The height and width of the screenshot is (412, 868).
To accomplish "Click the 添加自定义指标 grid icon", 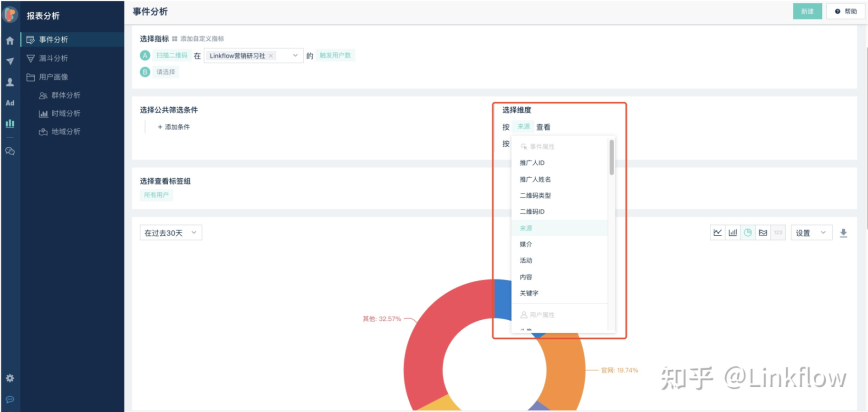I will point(174,39).
